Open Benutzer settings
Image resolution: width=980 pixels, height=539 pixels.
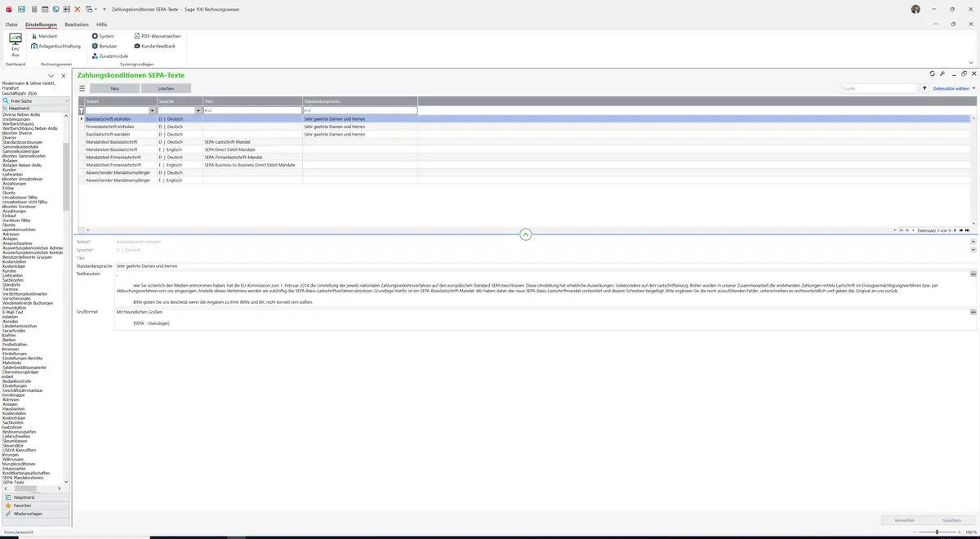pos(104,46)
